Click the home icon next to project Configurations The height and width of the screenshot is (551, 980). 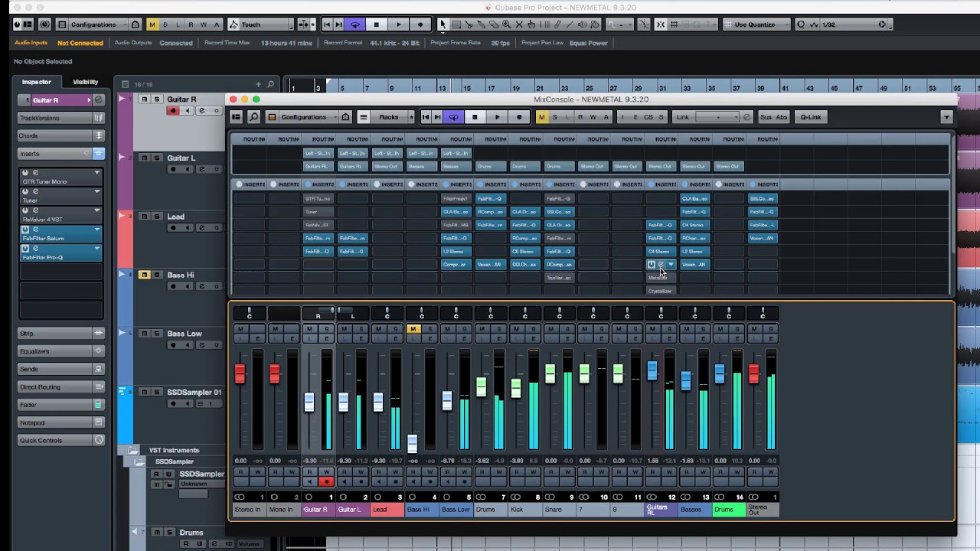tap(136, 24)
